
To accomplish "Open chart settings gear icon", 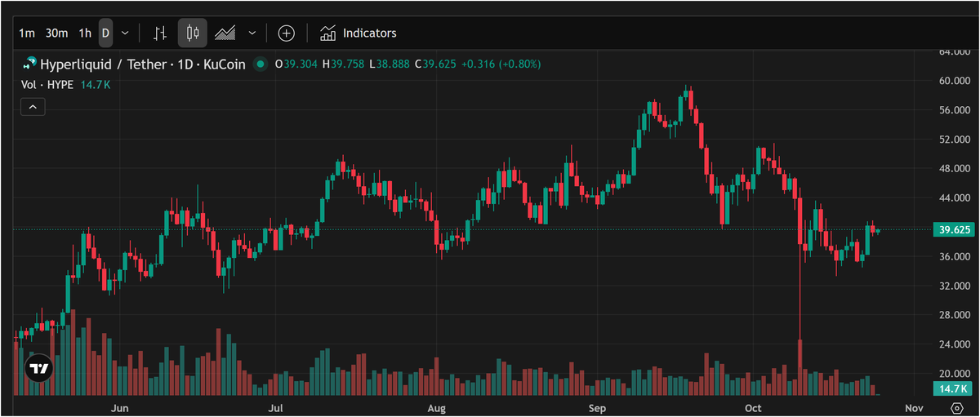I will [956, 407].
